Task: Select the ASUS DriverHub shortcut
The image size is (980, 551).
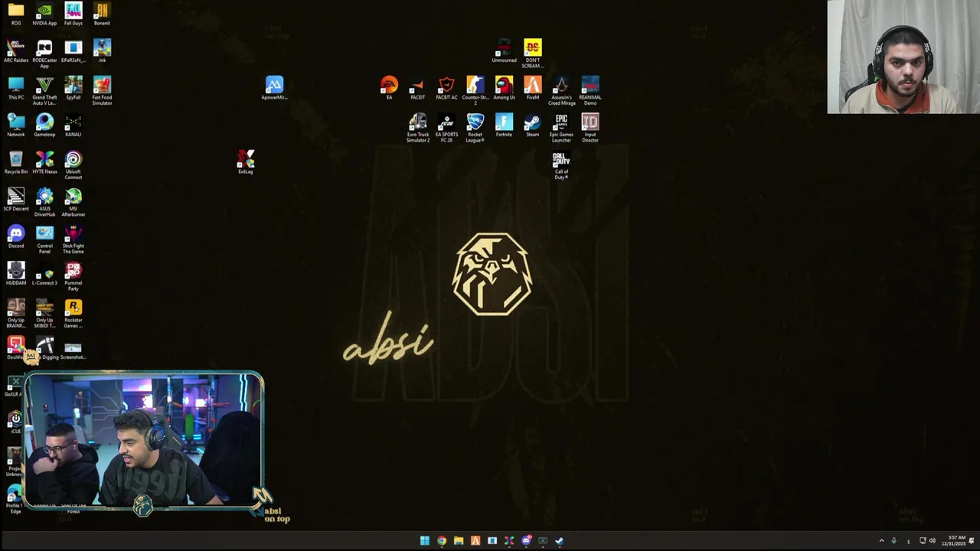Action: 44,202
